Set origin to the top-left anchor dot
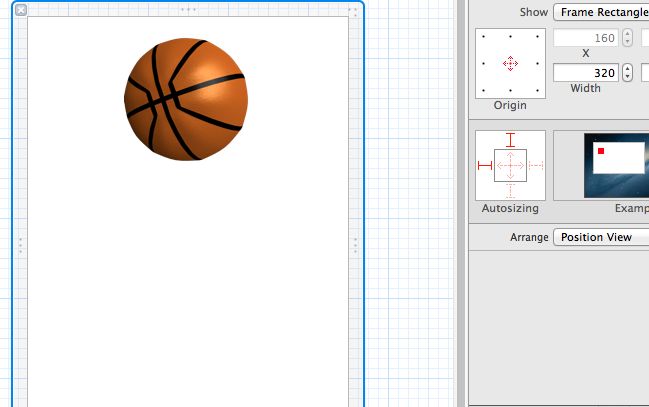649x407 pixels. (x=483, y=37)
